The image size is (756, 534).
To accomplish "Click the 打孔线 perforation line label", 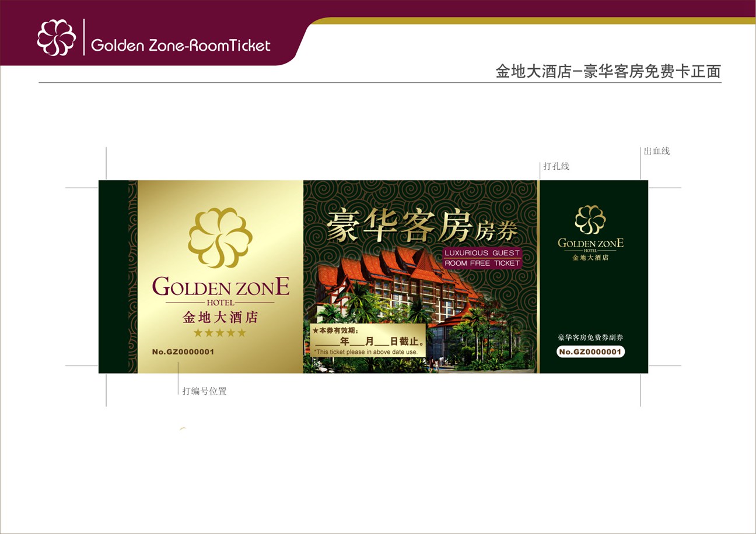I will click(x=556, y=166).
